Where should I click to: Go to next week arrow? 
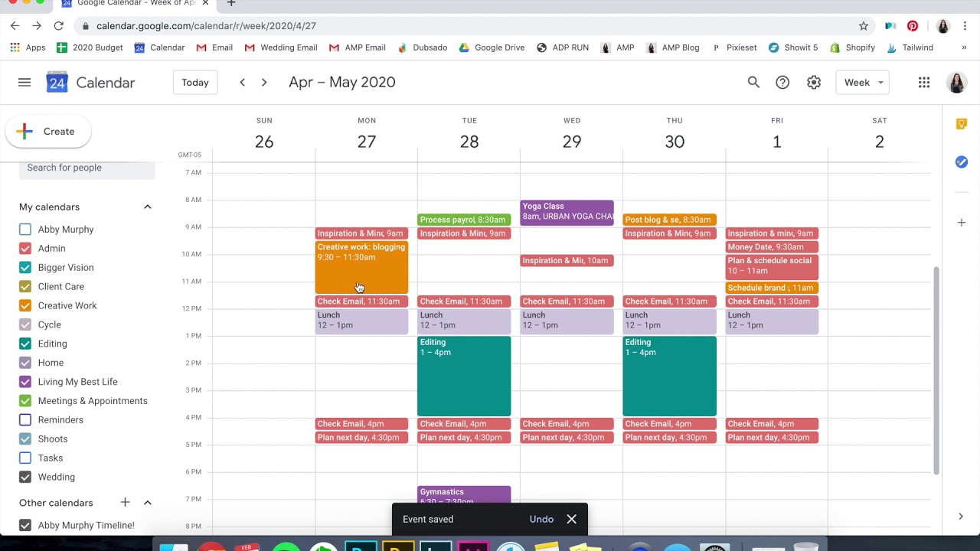click(264, 83)
